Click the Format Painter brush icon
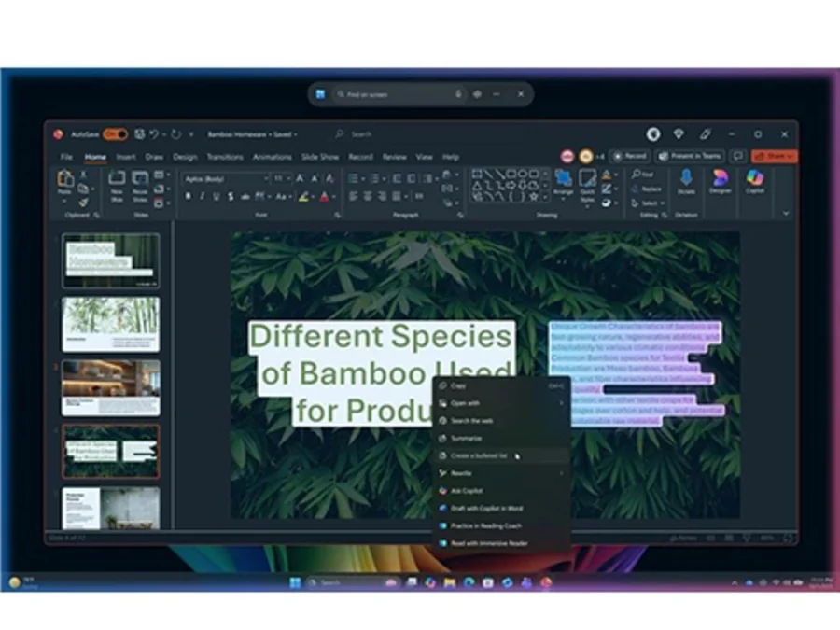 point(83,203)
